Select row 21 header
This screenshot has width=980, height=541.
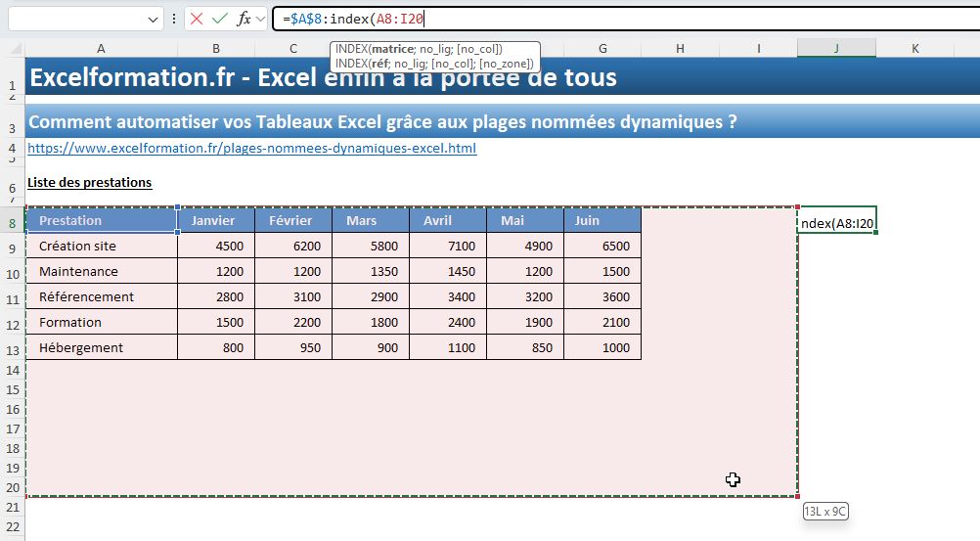pos(13,507)
